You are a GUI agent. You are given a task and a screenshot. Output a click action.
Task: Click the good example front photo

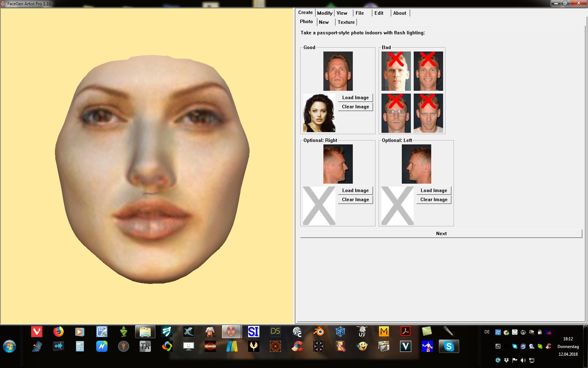point(338,71)
